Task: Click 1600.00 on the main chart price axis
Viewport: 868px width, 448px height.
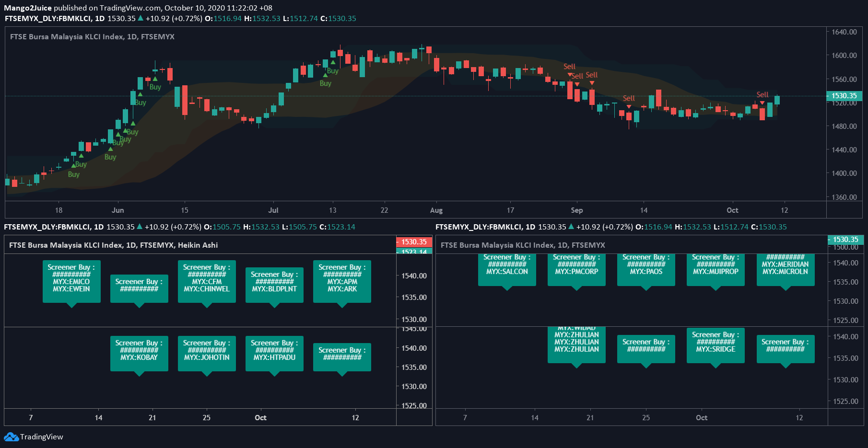Action: click(x=844, y=56)
